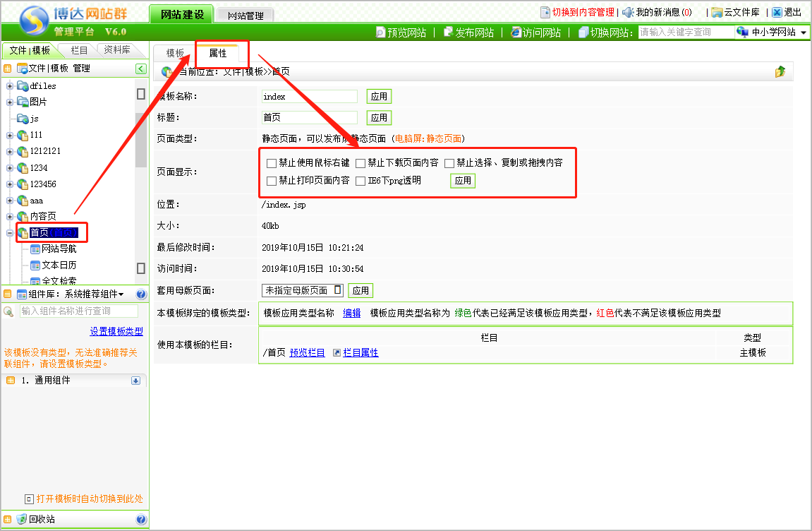Click the publish website icon
Screen dimensions: 812x531
(448, 32)
